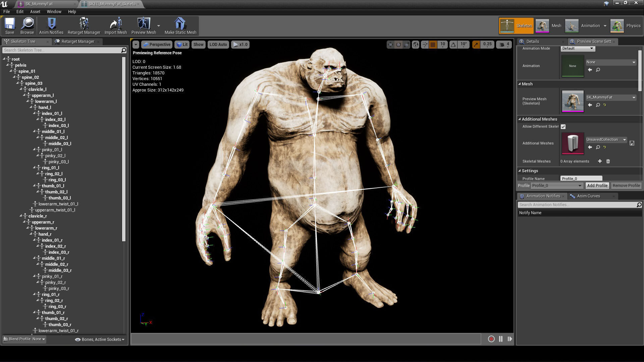Click the Show viewport button
The image size is (644, 362).
198,45
